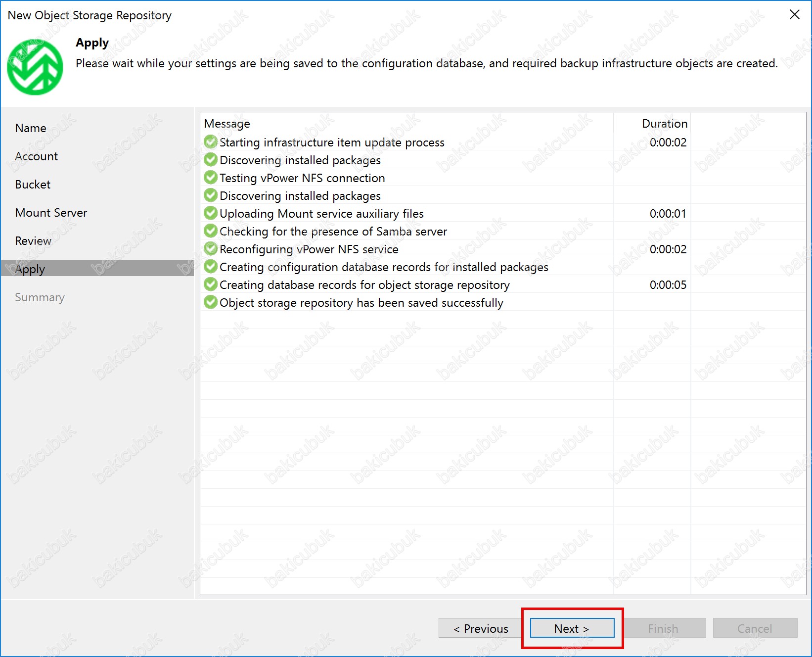
Task: Click the status icon beside Checking for Samba server
Action: pos(211,231)
